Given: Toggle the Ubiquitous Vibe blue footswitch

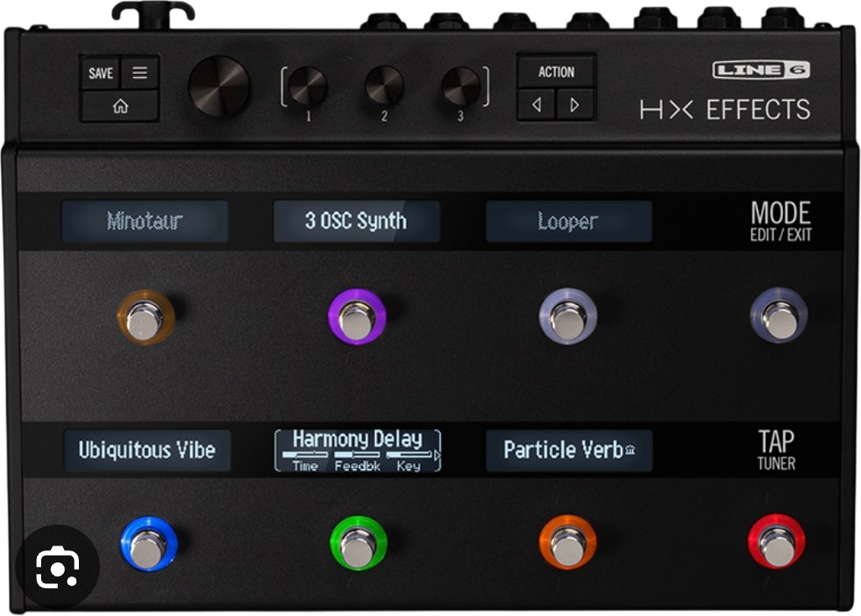Looking at the screenshot, I should 149,544.
